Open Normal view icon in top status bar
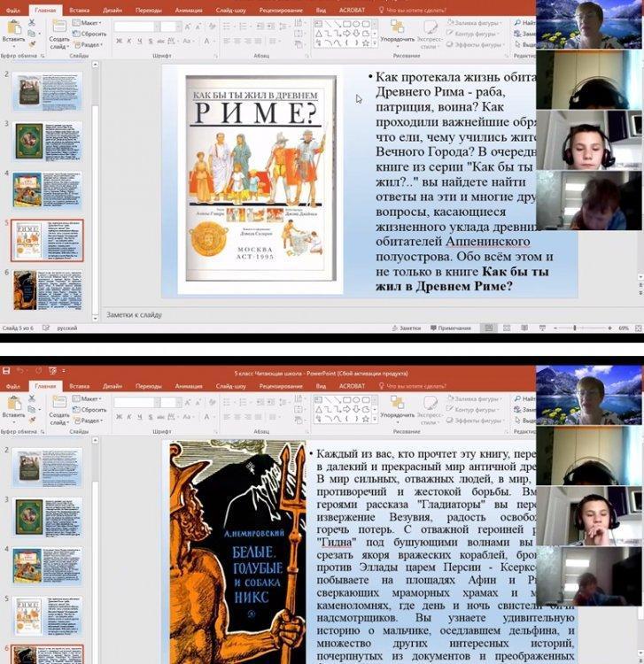 [x=488, y=328]
